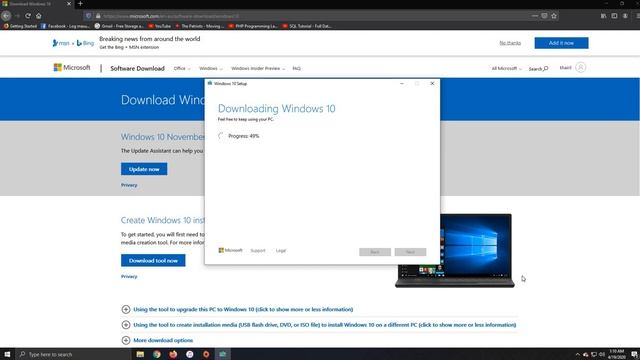Click the taskbar clock and date
This screenshot has width=640, height=360.
point(616,354)
